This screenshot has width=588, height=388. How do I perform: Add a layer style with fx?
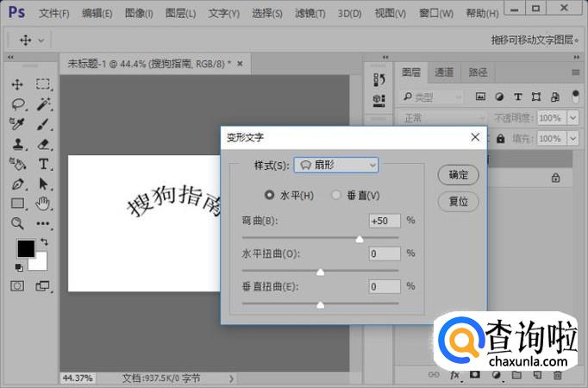455,374
